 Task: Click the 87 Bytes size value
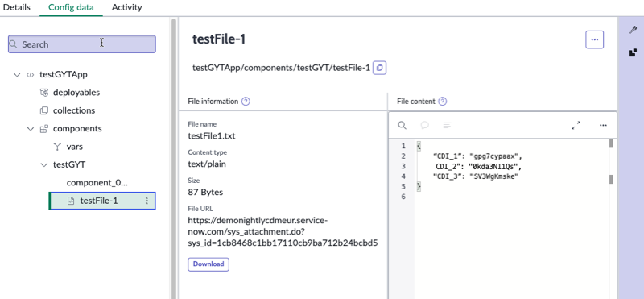click(x=205, y=192)
